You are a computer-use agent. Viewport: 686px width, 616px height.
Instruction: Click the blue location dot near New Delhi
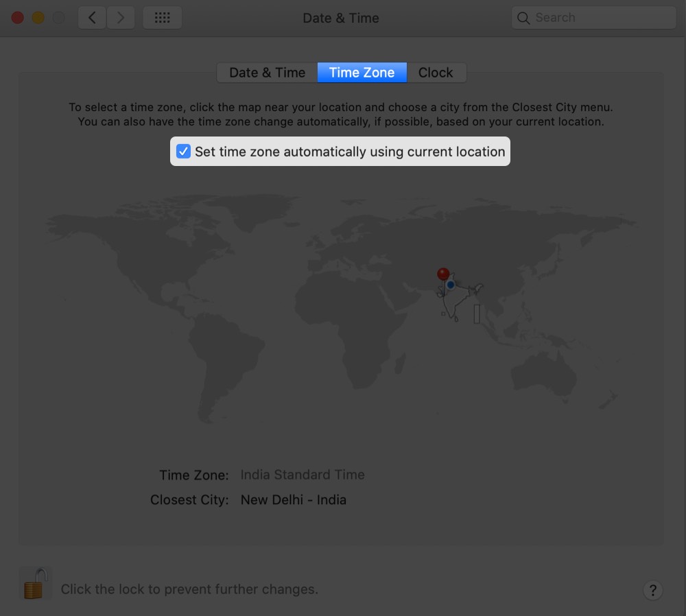pyautogui.click(x=451, y=283)
